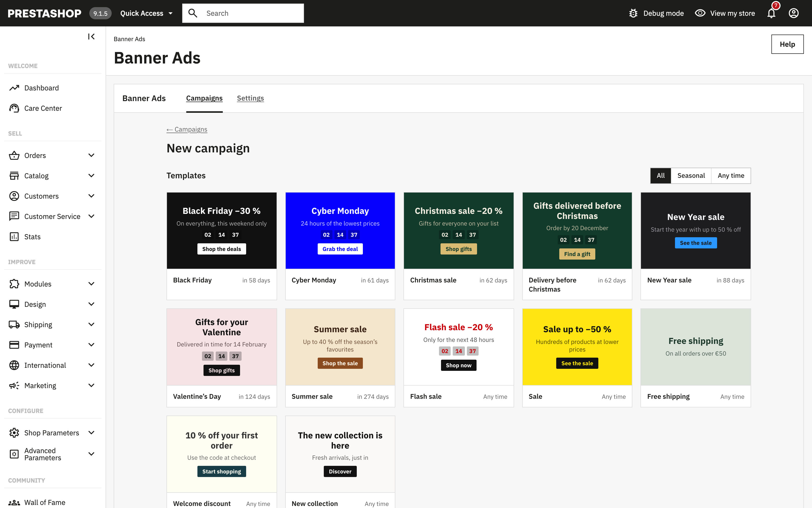Image resolution: width=812 pixels, height=508 pixels.
Task: Click the Advanced Parameters icon
Action: (x=14, y=454)
